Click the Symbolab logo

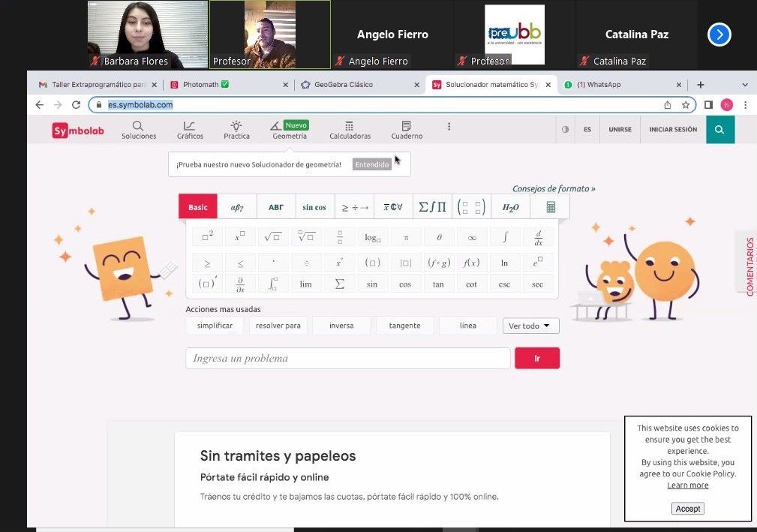[x=78, y=131]
